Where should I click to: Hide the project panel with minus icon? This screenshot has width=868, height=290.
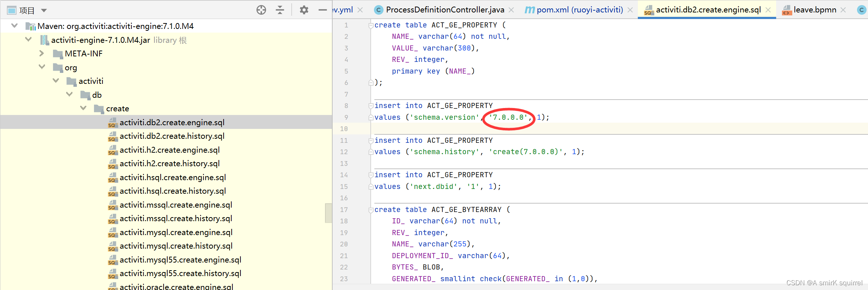[322, 10]
